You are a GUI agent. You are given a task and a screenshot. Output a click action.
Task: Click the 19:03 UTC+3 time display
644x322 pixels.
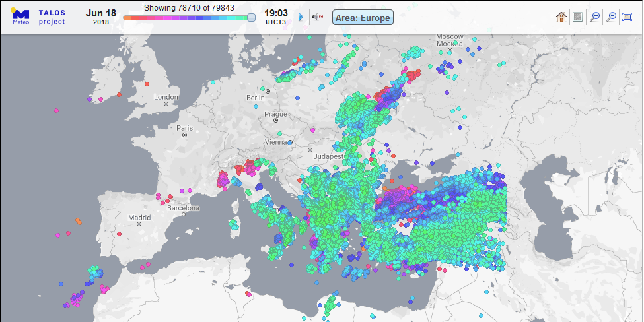pyautogui.click(x=275, y=16)
